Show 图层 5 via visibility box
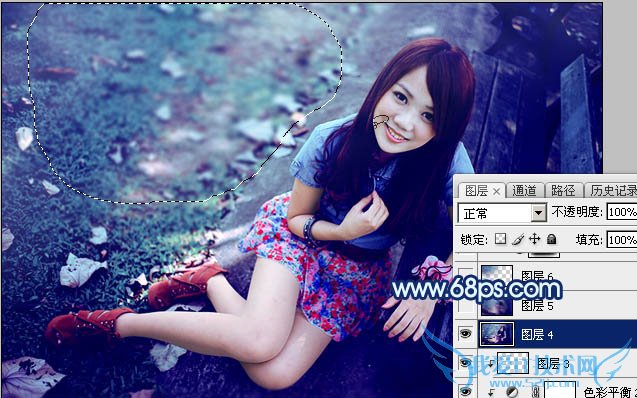 click(x=466, y=305)
